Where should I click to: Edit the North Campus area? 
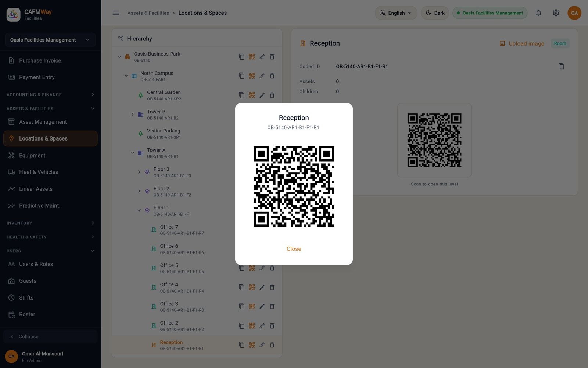click(x=262, y=76)
